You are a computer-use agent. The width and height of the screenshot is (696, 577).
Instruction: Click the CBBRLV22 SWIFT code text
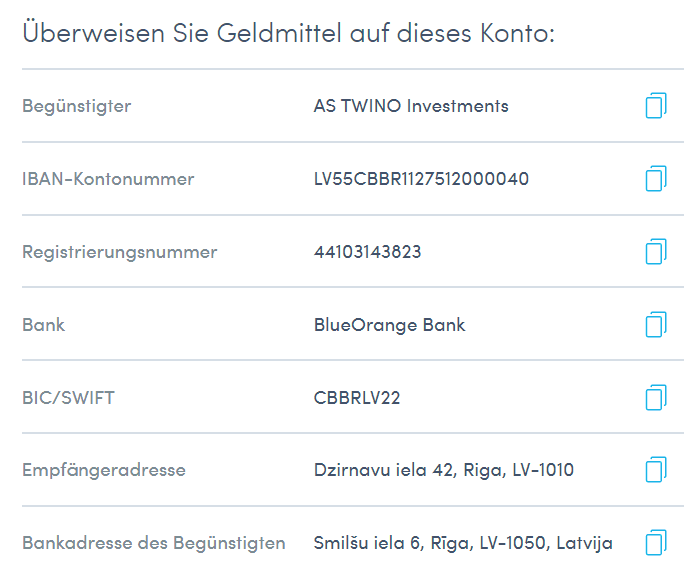[357, 398]
